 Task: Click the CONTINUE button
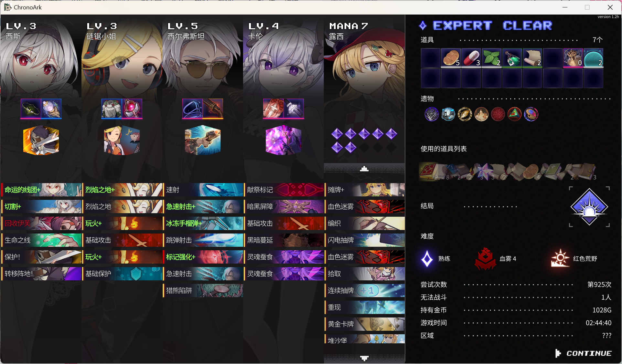tap(584, 353)
